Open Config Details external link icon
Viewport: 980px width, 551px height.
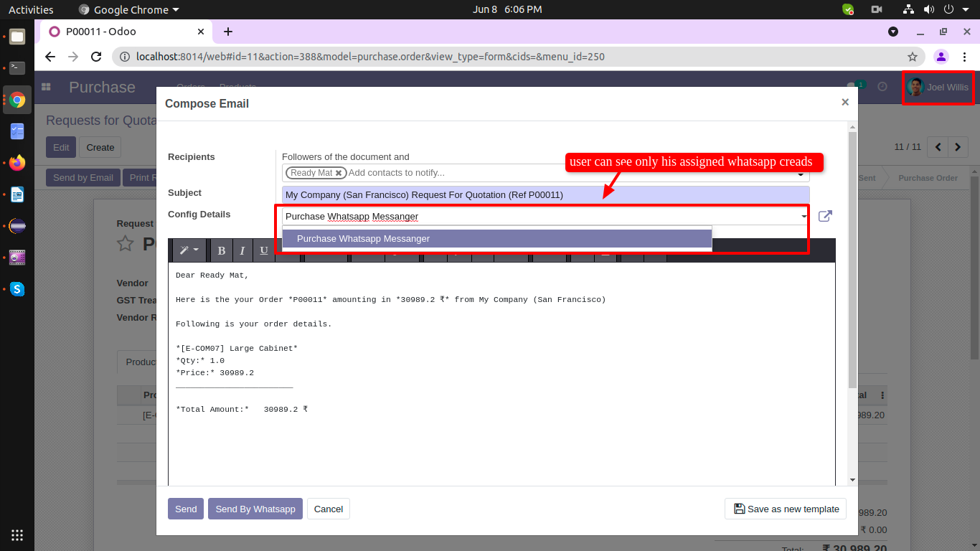(x=825, y=216)
